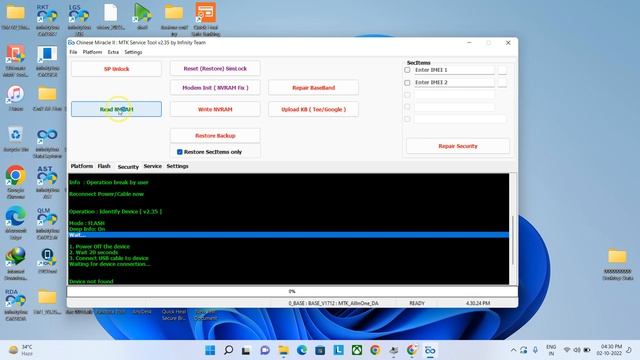Open the blue infinity logo desktop shortcut
This screenshot has height=360, width=640.
point(47,142)
